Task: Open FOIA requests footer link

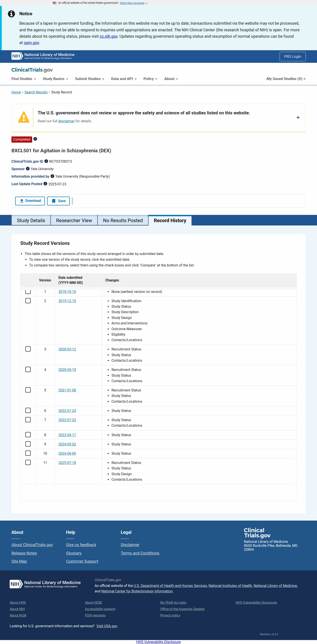Action: point(95,615)
